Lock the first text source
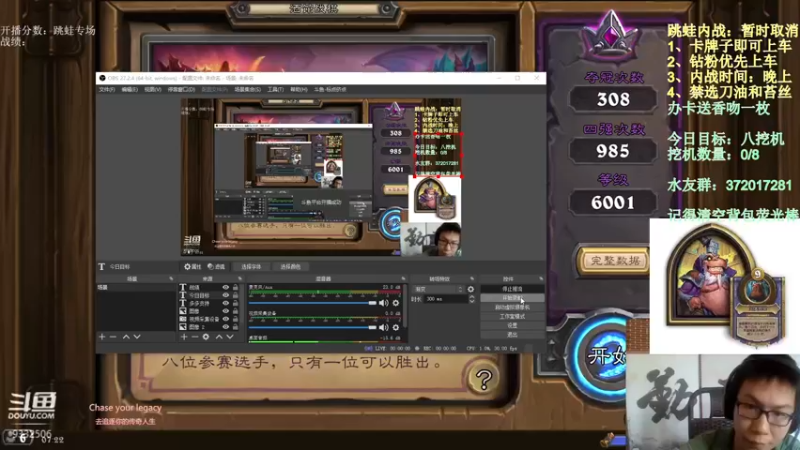The width and height of the screenshot is (800, 450). [235, 287]
